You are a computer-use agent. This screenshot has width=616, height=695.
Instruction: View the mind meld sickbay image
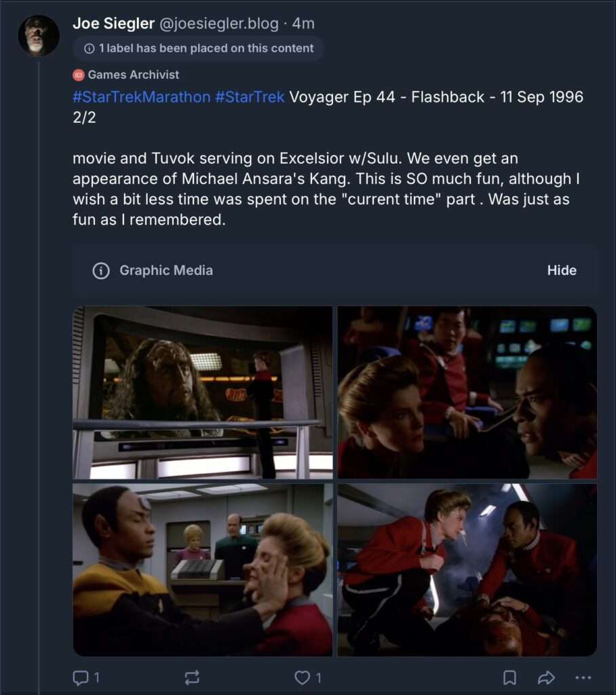(x=203, y=570)
